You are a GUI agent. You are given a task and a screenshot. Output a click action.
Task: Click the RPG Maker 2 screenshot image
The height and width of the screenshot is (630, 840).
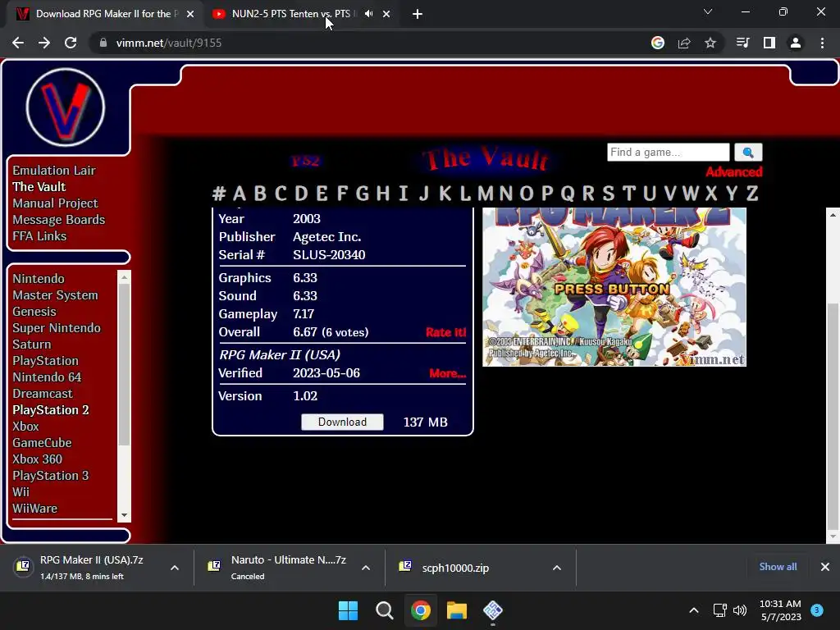(x=614, y=287)
